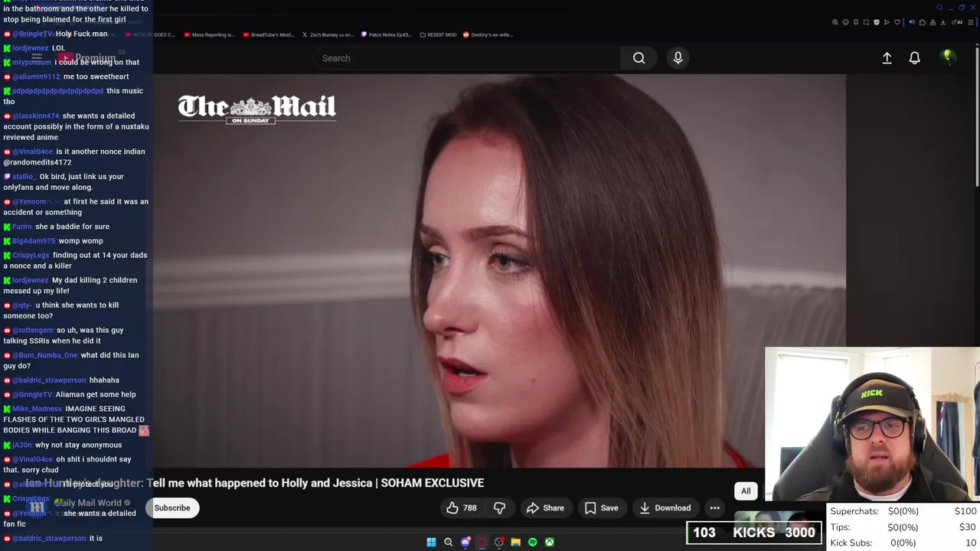Open the 'Patch Notes Ep43...' Twitch bookmark
This screenshot has height=551, width=980.
click(x=387, y=34)
